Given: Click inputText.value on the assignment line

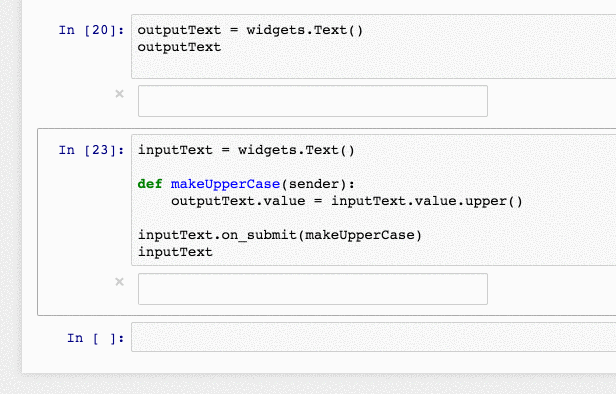Looking at the screenshot, I should click(393, 201).
